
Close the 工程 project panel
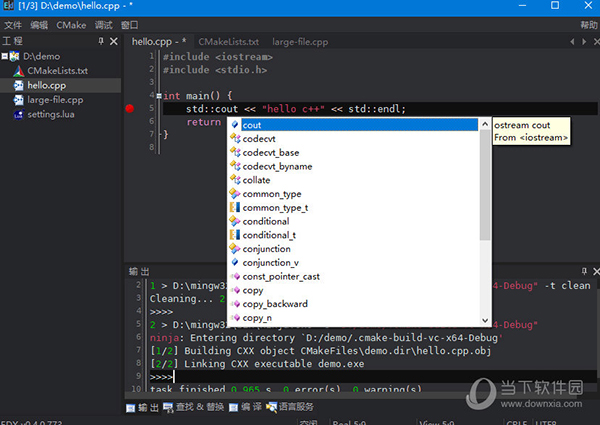coord(114,41)
